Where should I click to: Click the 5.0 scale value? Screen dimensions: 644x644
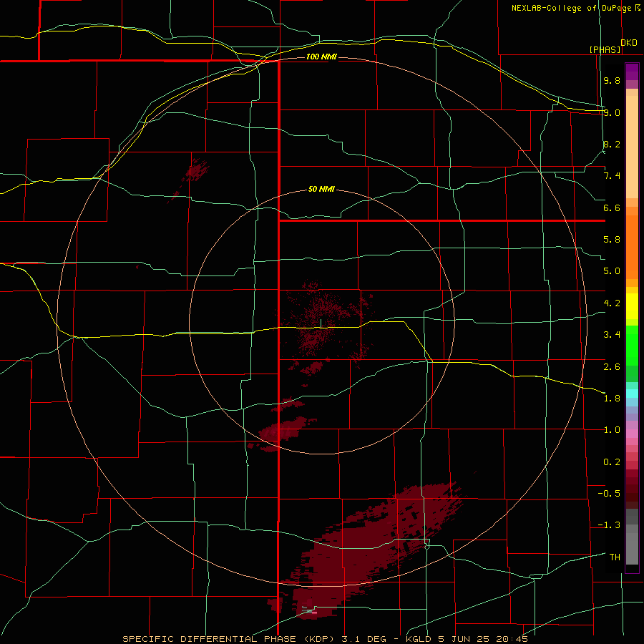click(612, 271)
